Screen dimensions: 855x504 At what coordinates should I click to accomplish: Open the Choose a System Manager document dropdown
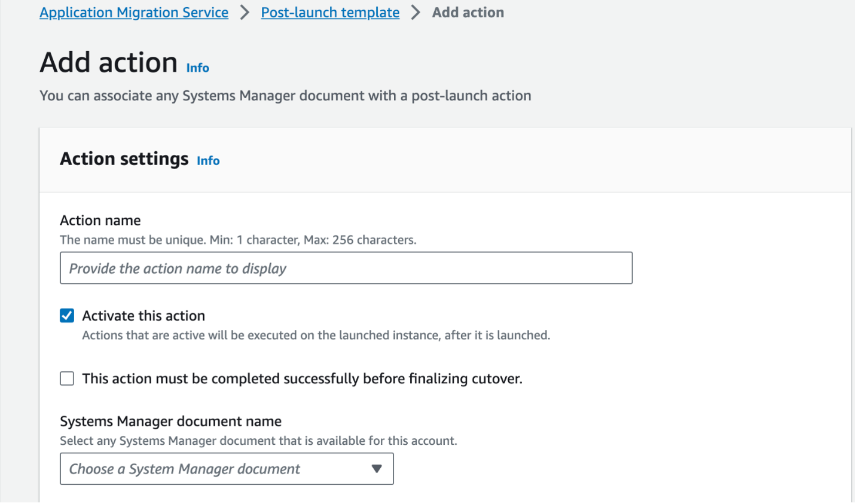pos(226,469)
